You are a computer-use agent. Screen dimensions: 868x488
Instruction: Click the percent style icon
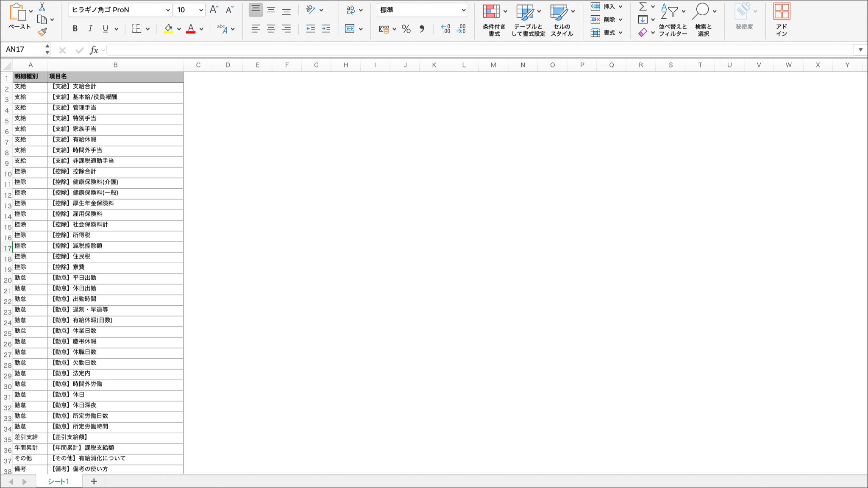click(406, 29)
